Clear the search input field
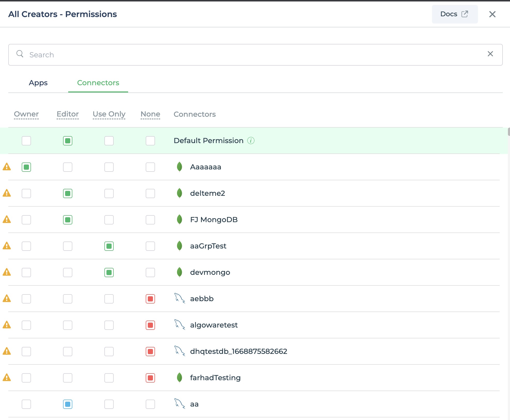The height and width of the screenshot is (420, 510). [x=491, y=55]
